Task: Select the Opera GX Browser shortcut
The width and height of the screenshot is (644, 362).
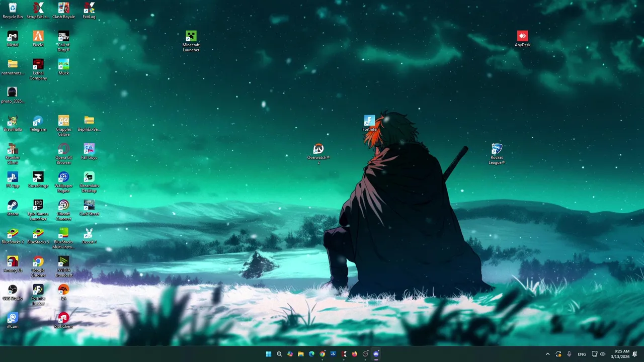Action: click(x=63, y=154)
